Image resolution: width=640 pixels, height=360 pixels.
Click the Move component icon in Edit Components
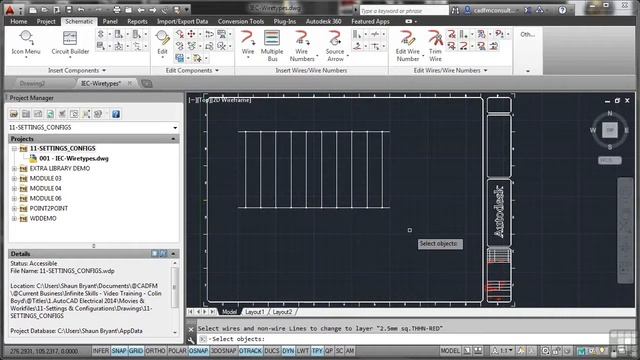tap(191, 34)
